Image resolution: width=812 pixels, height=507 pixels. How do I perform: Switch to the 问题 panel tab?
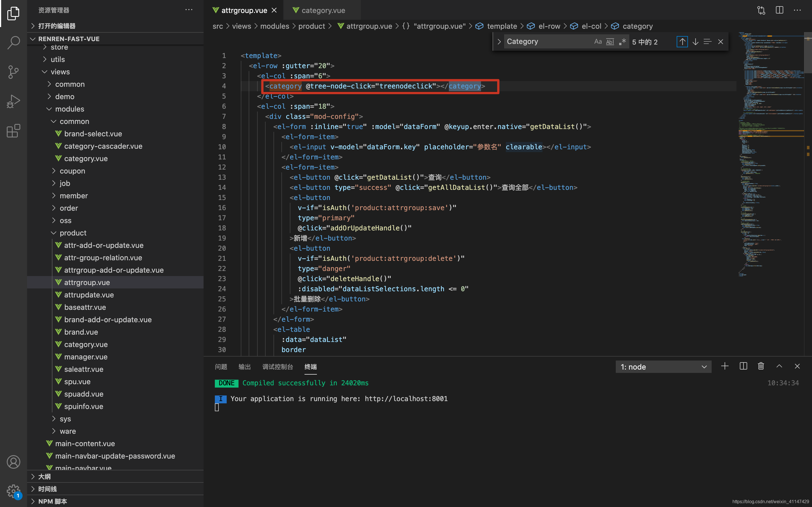(x=221, y=366)
